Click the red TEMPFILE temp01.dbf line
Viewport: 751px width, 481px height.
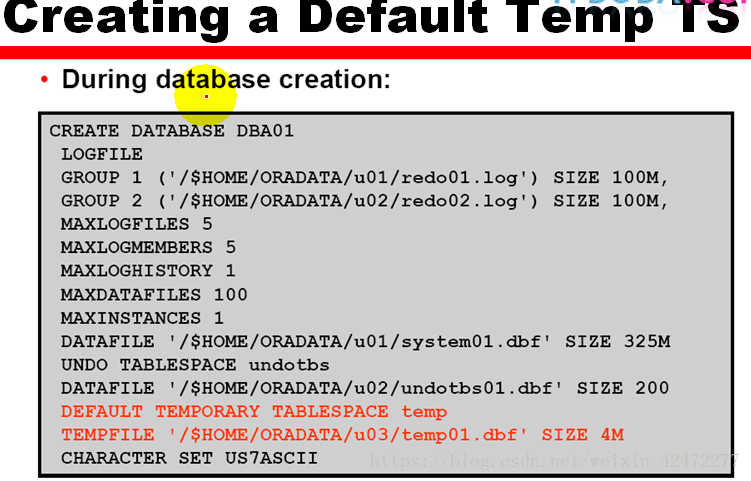click(x=342, y=435)
